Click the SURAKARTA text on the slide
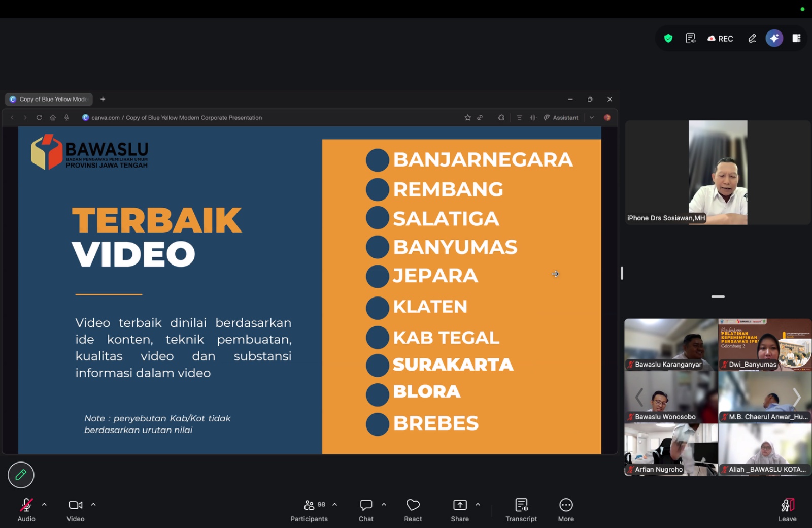812x528 pixels. (x=453, y=365)
